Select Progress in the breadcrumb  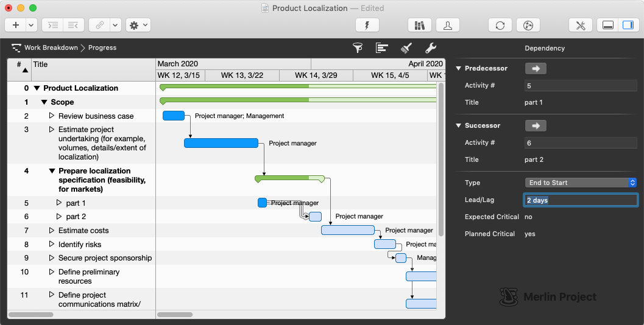click(x=102, y=47)
